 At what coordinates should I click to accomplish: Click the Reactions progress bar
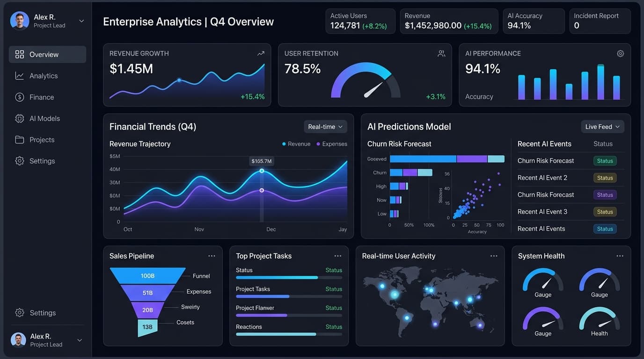click(x=289, y=334)
